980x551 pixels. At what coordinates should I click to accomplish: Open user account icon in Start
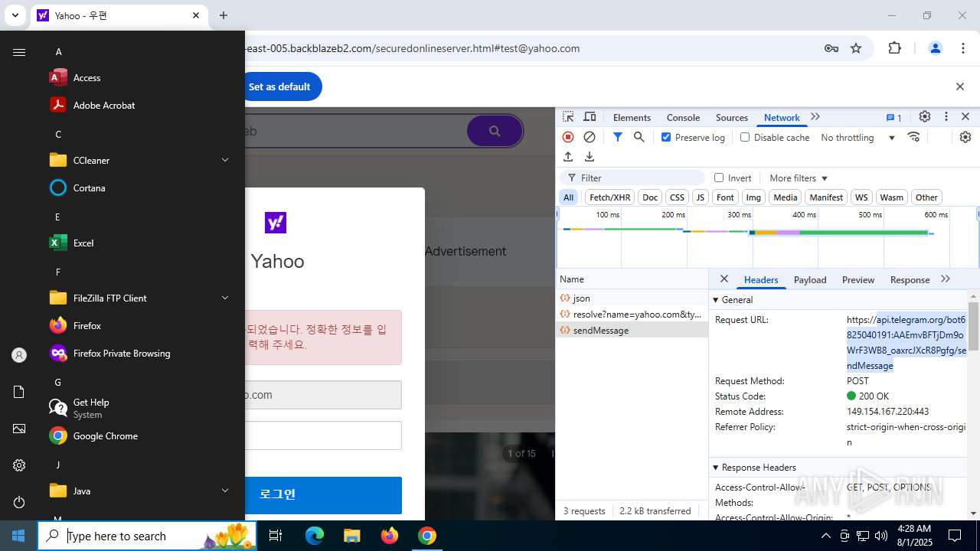pyautogui.click(x=19, y=355)
